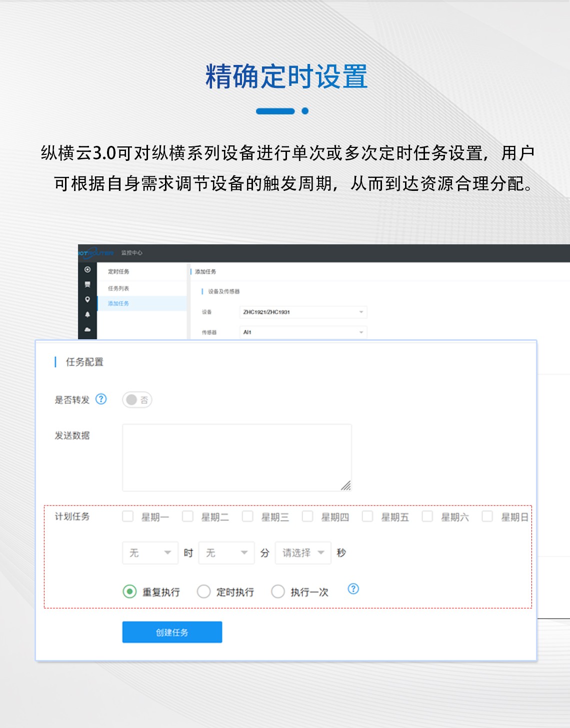Click into the 发送数据 text area

click(x=236, y=457)
